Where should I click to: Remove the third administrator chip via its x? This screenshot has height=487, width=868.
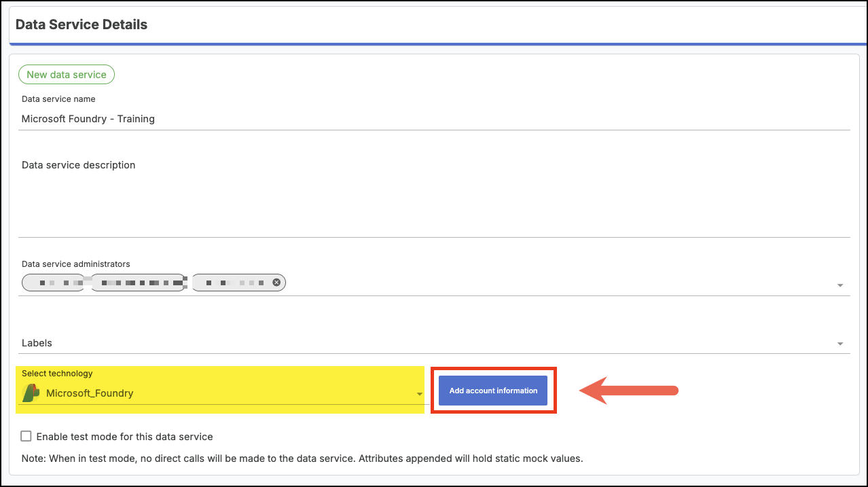(x=276, y=282)
